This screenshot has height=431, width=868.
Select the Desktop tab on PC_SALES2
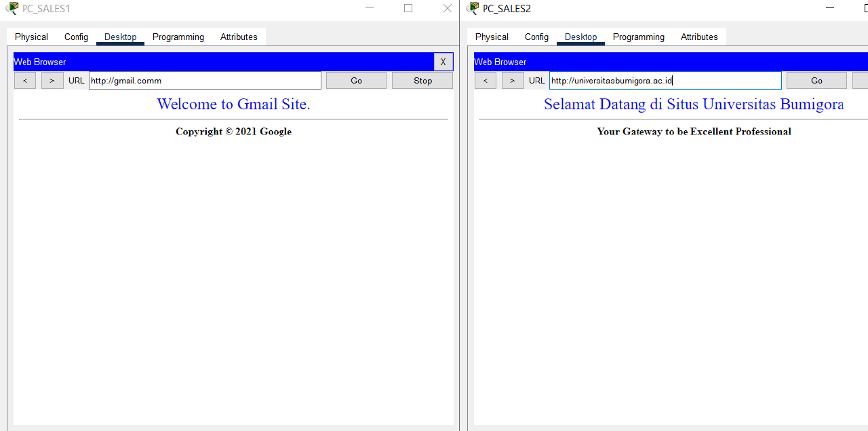click(580, 37)
